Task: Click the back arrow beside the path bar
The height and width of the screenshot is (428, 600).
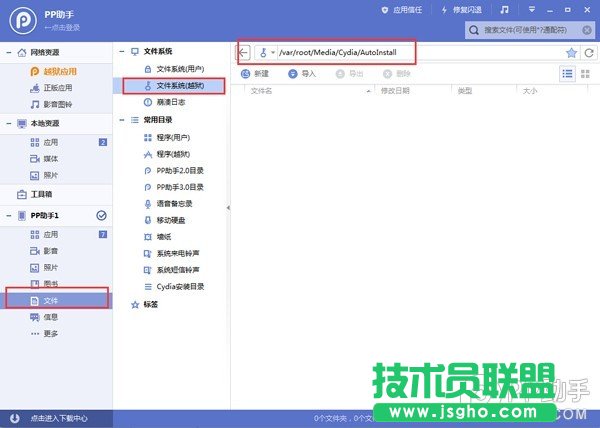Action: coord(244,53)
